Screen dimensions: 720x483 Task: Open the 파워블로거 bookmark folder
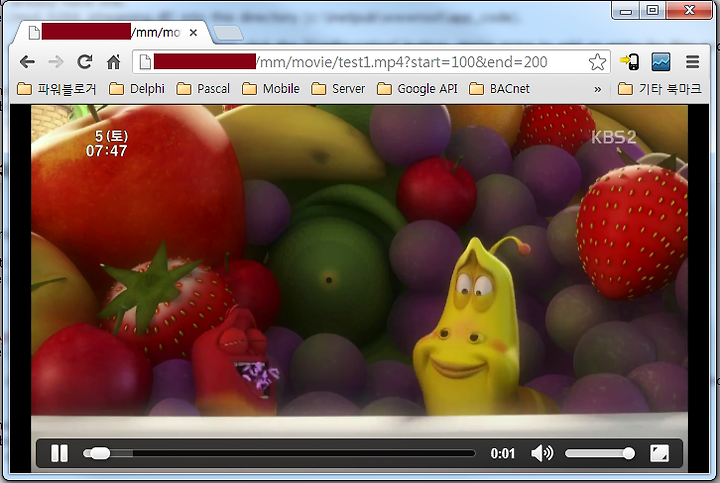[x=57, y=89]
